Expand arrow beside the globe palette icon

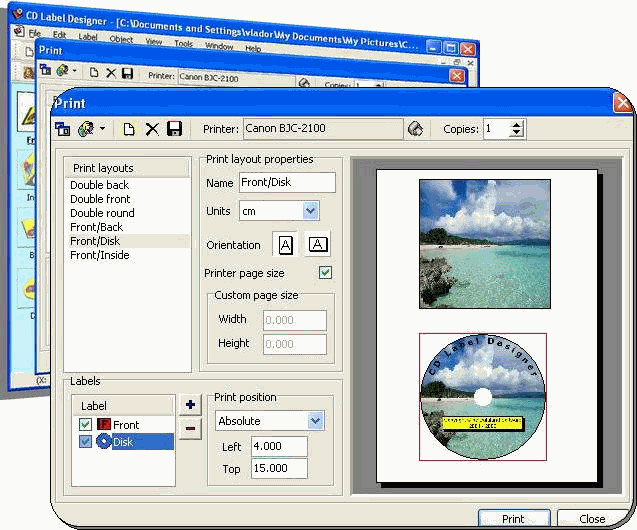(x=102, y=128)
